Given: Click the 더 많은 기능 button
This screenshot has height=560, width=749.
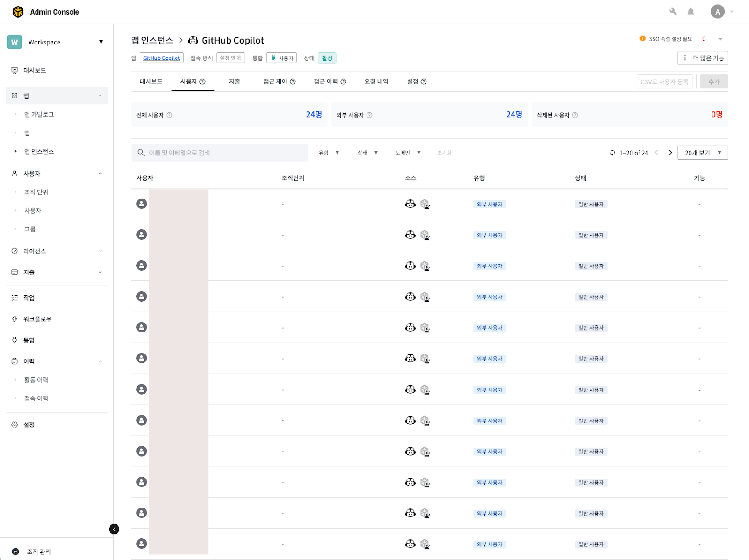Looking at the screenshot, I should (703, 58).
